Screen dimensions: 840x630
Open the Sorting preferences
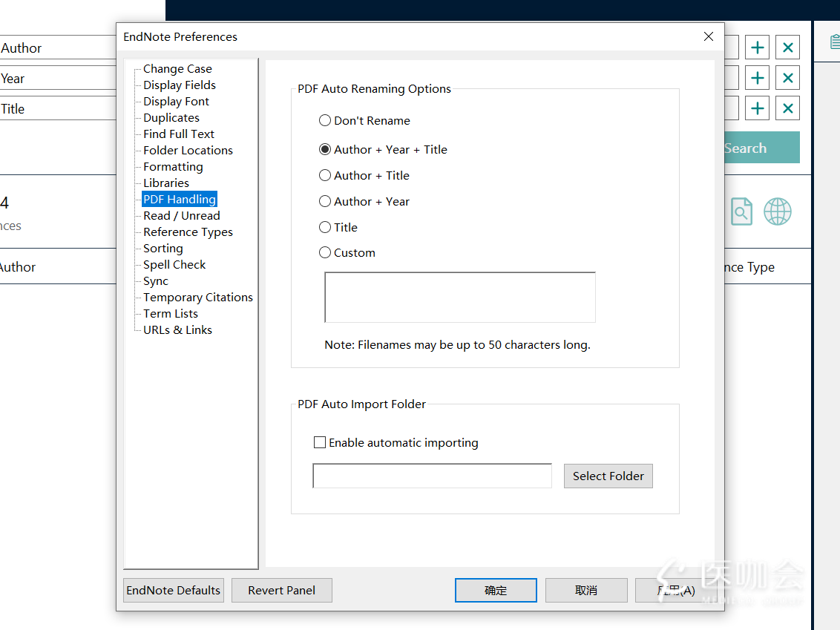163,249
